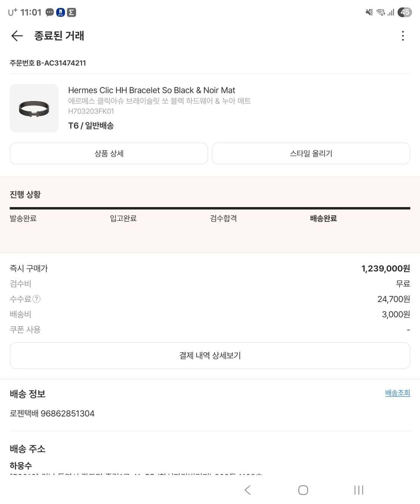Open the three-dot overflow menu
This screenshot has height=504, width=420.
click(x=403, y=36)
